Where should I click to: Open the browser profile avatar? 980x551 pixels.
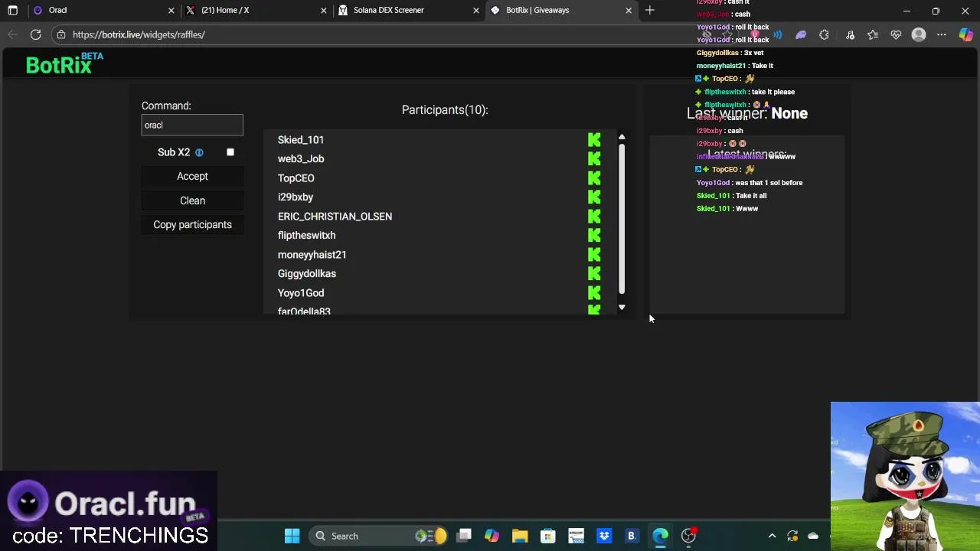(x=919, y=34)
